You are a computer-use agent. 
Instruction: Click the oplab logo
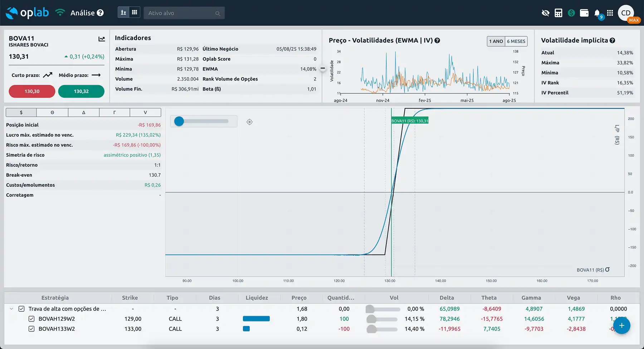coord(27,13)
